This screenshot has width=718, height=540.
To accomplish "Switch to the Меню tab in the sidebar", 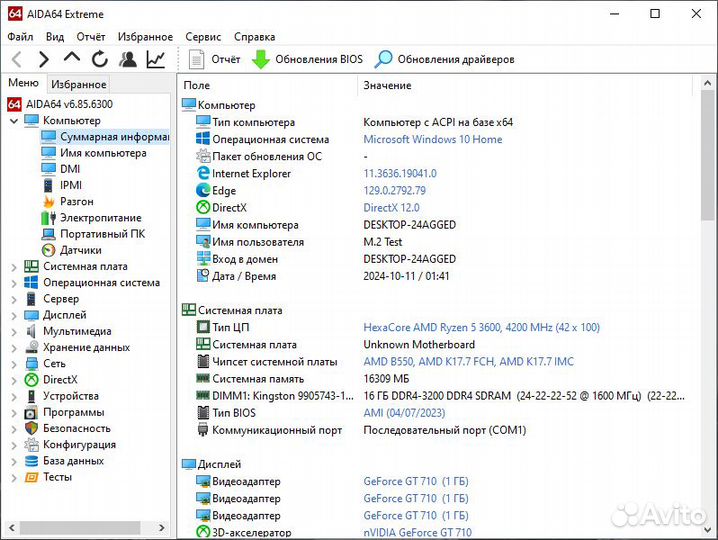I will [23, 83].
